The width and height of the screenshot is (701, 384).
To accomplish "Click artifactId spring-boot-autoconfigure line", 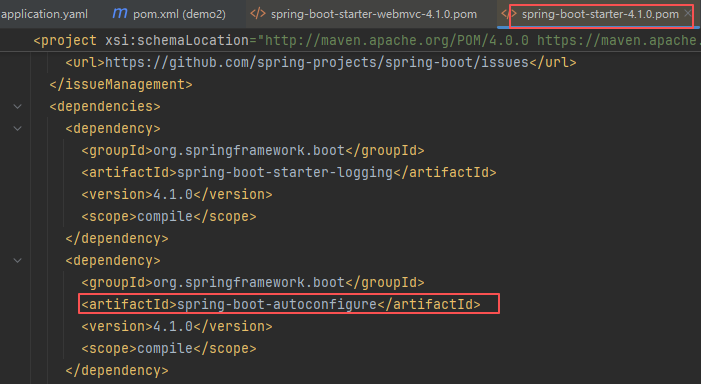I will pyautogui.click(x=281, y=304).
